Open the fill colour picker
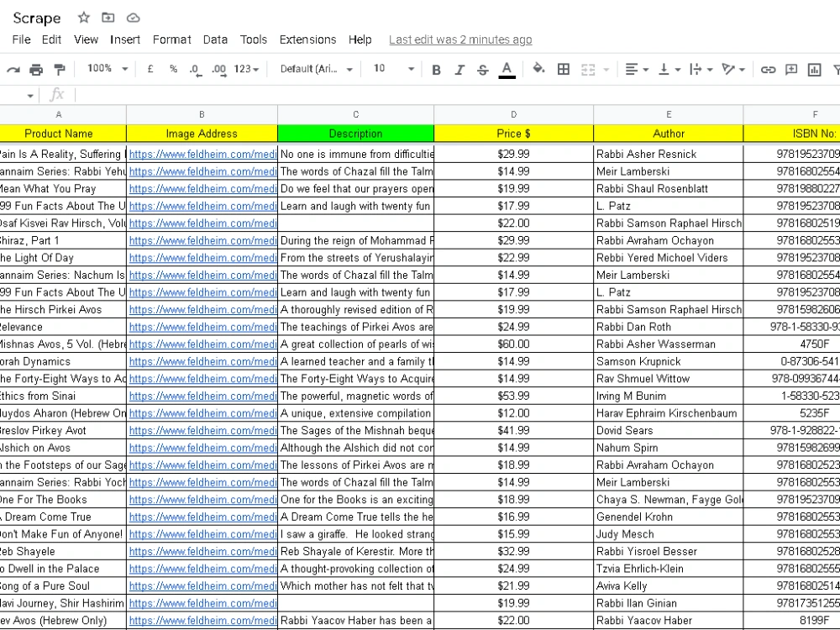Image resolution: width=840 pixels, height=630 pixels. click(x=538, y=69)
